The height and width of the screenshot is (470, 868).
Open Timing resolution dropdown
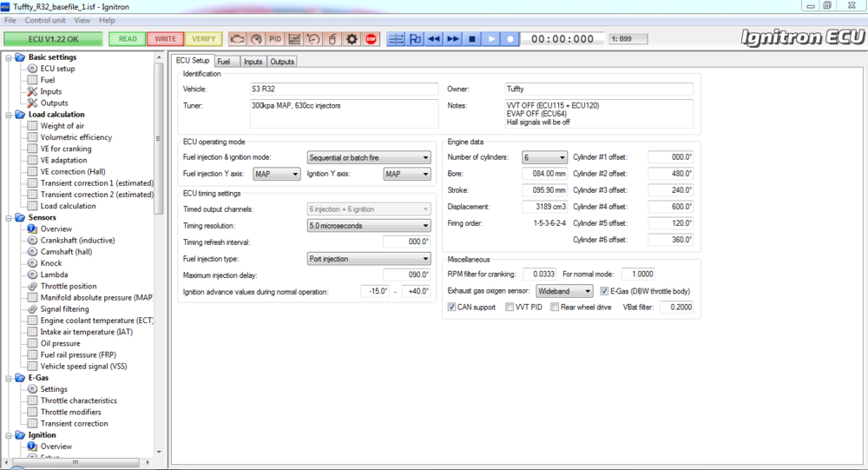point(369,226)
